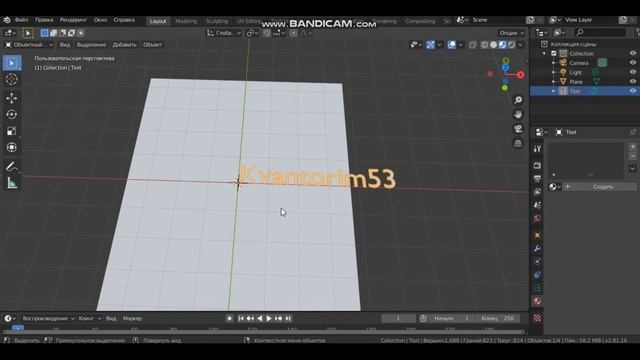Click the current frame field showing 1
The width and height of the screenshot is (640, 360).
point(398,318)
